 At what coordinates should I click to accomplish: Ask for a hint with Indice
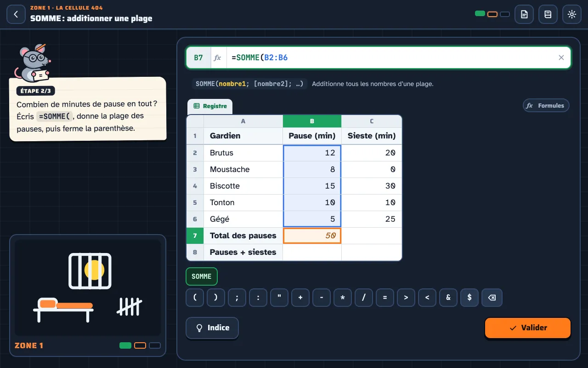pyautogui.click(x=212, y=328)
